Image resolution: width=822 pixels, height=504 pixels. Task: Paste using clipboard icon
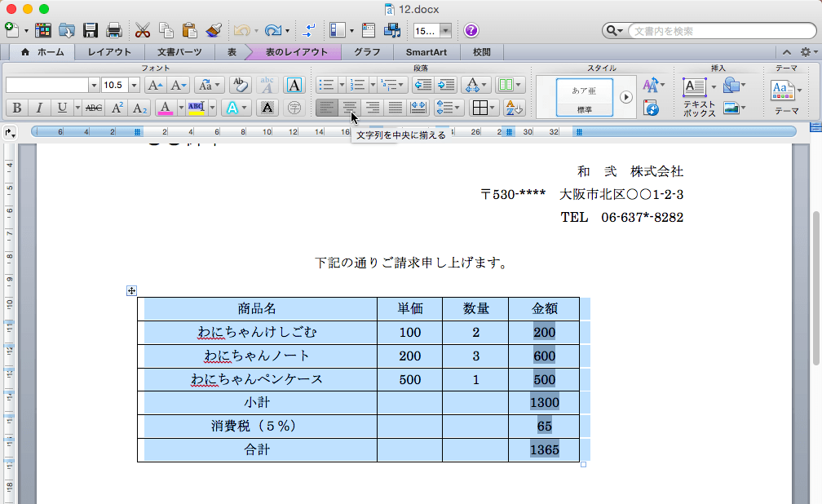(x=189, y=30)
